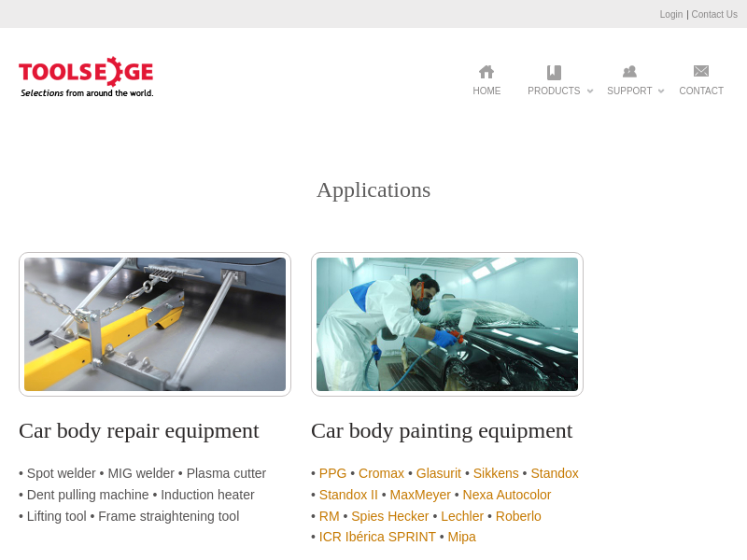The image size is (747, 560).
Task: Open the Standox II link
Action: click(x=348, y=495)
